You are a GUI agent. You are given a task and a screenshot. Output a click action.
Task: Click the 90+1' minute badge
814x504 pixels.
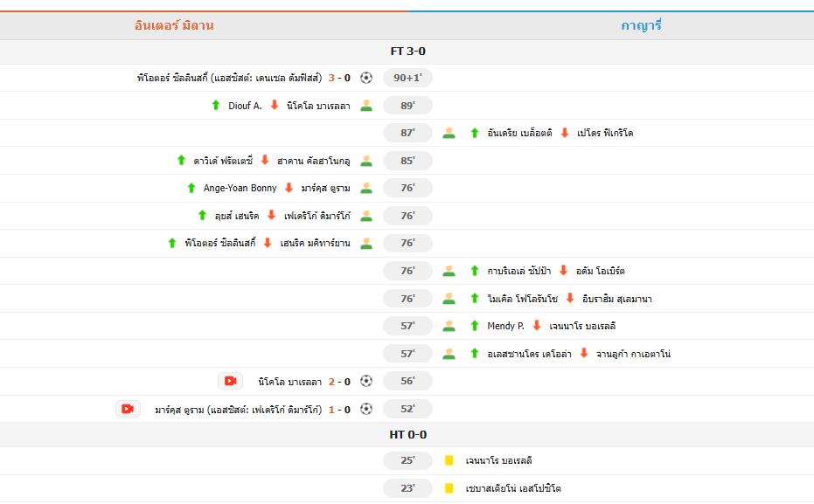407,78
